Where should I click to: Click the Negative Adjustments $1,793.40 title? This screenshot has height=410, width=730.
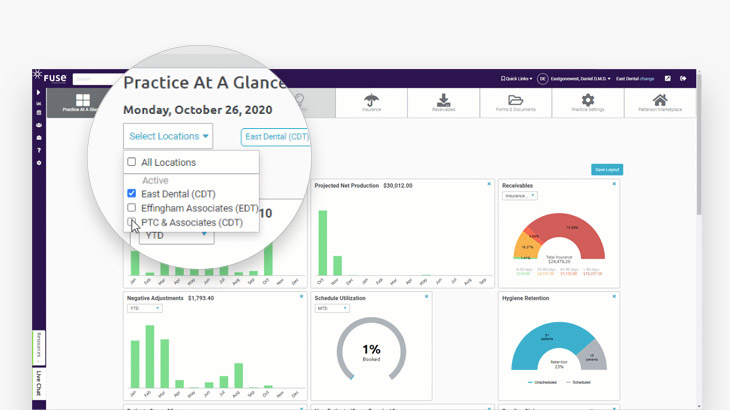coord(170,298)
